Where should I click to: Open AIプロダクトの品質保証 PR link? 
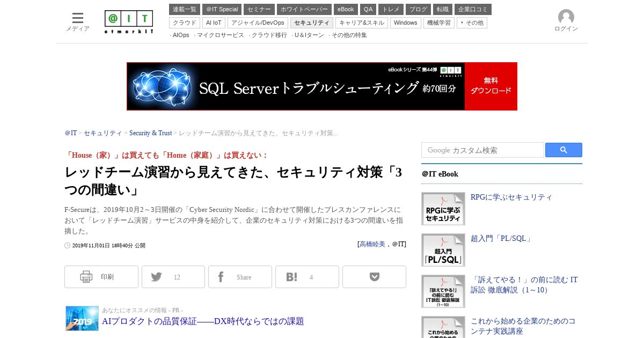point(203,321)
